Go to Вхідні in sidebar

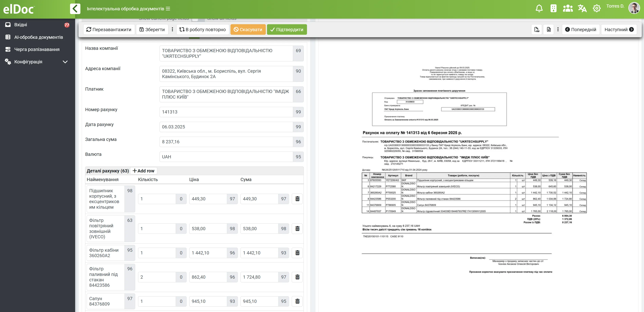(21, 25)
